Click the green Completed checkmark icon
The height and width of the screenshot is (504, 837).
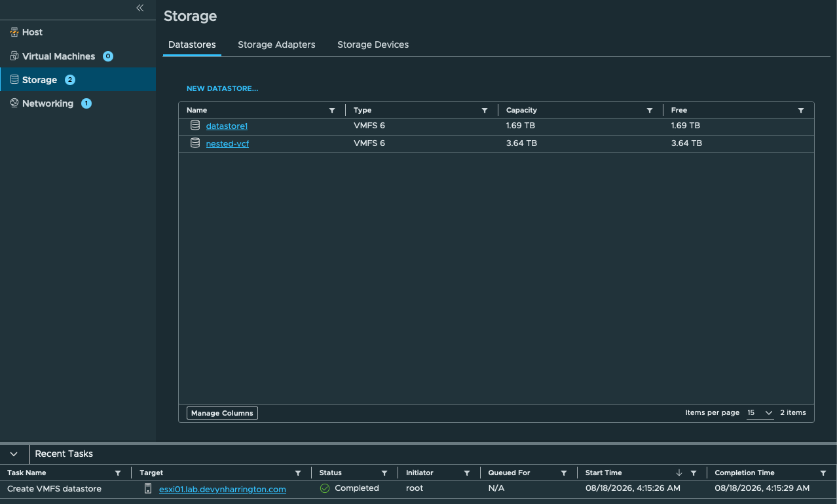(x=325, y=488)
